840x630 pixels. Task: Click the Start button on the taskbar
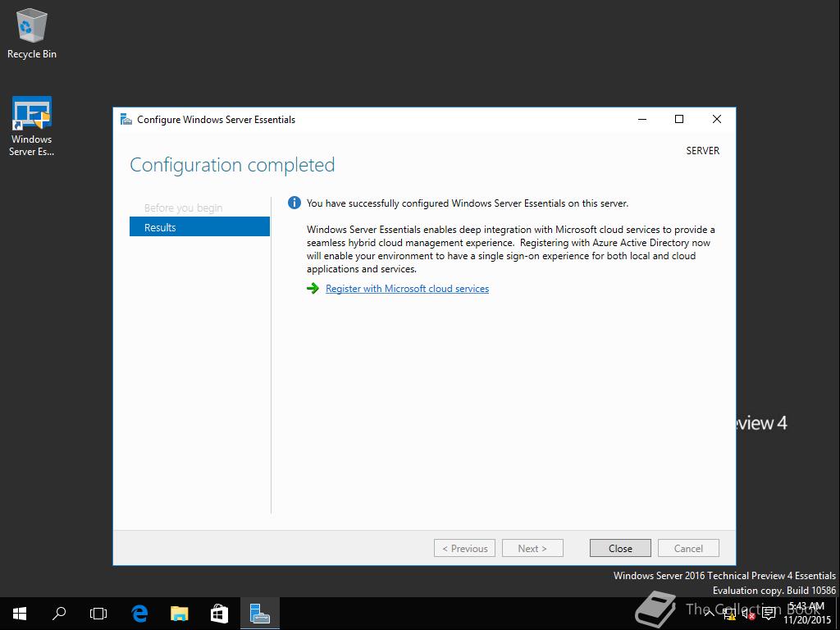pyautogui.click(x=20, y=614)
